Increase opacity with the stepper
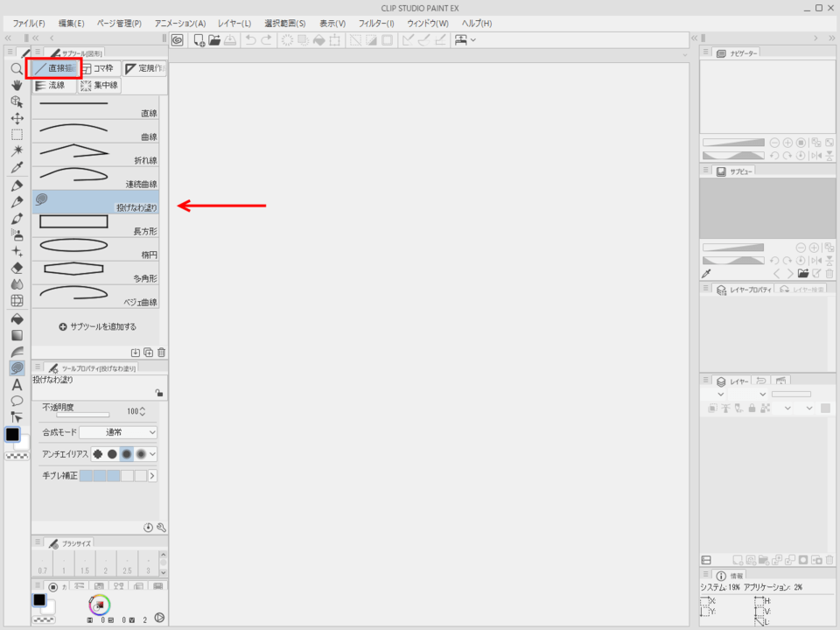Image resolution: width=840 pixels, height=630 pixels. click(143, 409)
